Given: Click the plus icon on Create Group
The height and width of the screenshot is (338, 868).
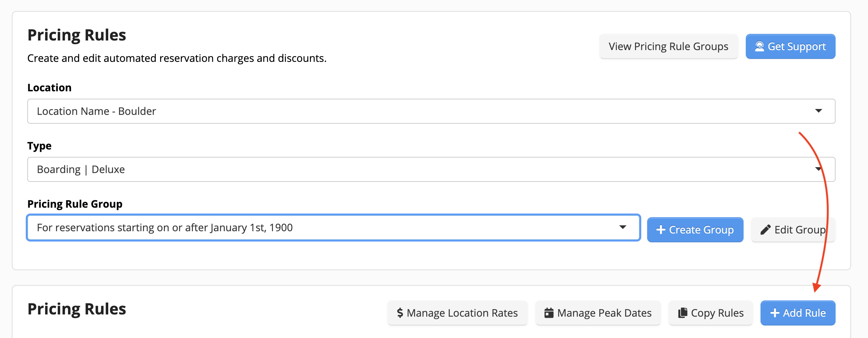Looking at the screenshot, I should pyautogui.click(x=661, y=229).
